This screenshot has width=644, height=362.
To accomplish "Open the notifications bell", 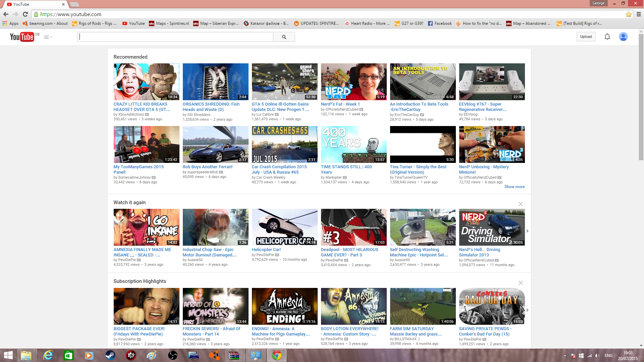I will (607, 37).
